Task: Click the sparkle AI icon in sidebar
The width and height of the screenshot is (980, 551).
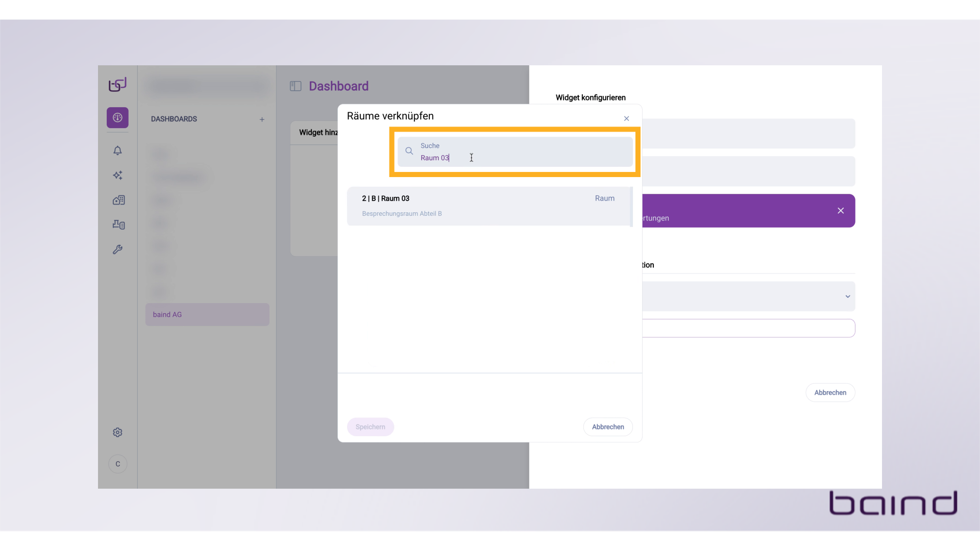Action: [117, 176]
